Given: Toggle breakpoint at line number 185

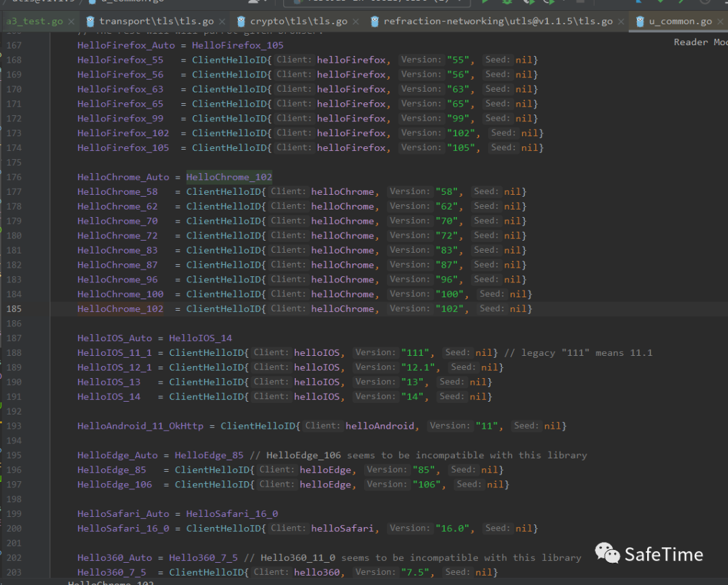Looking at the screenshot, I should click(13, 309).
